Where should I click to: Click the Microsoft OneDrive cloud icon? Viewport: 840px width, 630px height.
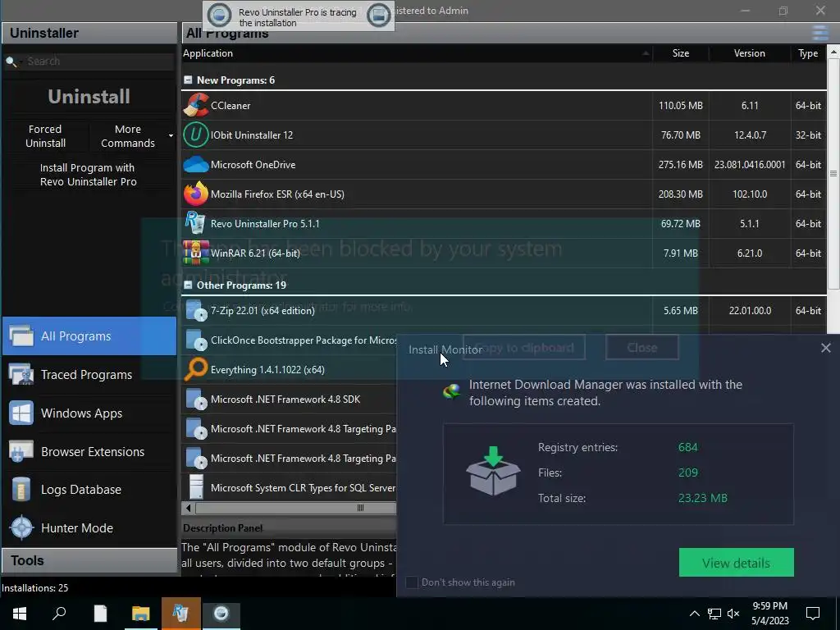click(x=195, y=164)
